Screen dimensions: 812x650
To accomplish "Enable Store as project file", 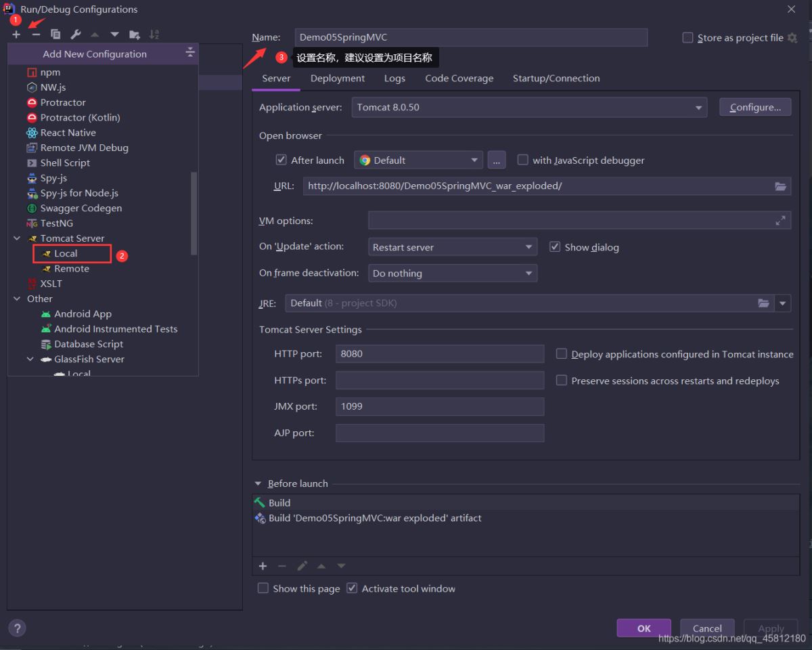I will 687,38.
